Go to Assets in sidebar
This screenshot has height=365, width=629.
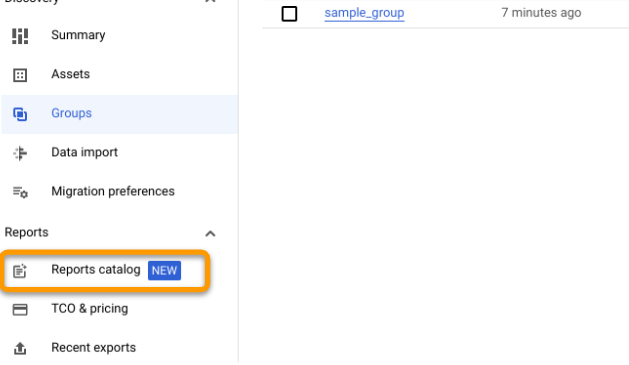71,74
